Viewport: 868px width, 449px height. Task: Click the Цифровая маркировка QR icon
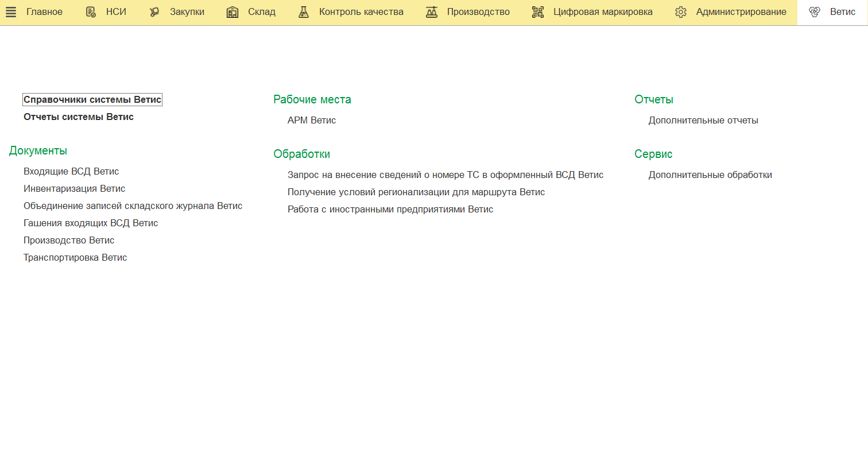(x=538, y=12)
